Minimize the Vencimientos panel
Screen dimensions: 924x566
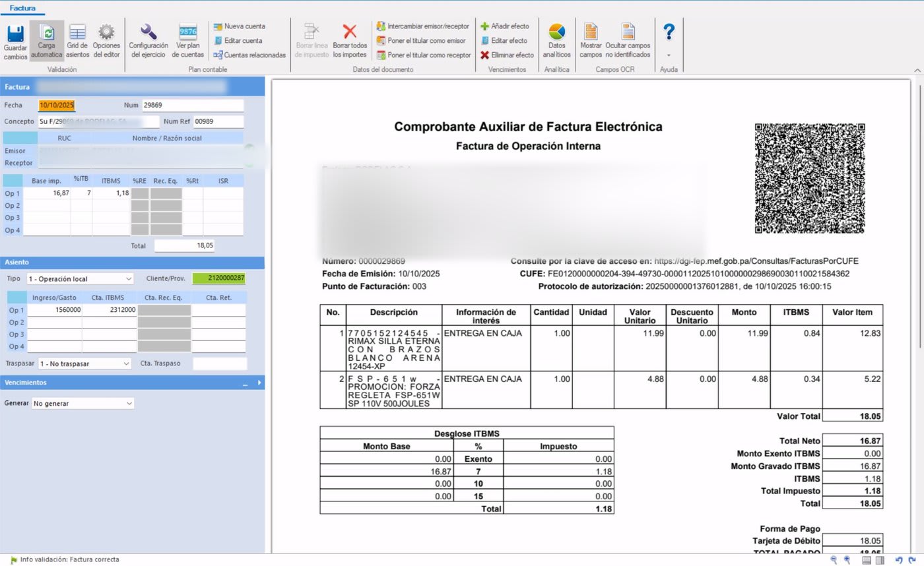click(245, 383)
